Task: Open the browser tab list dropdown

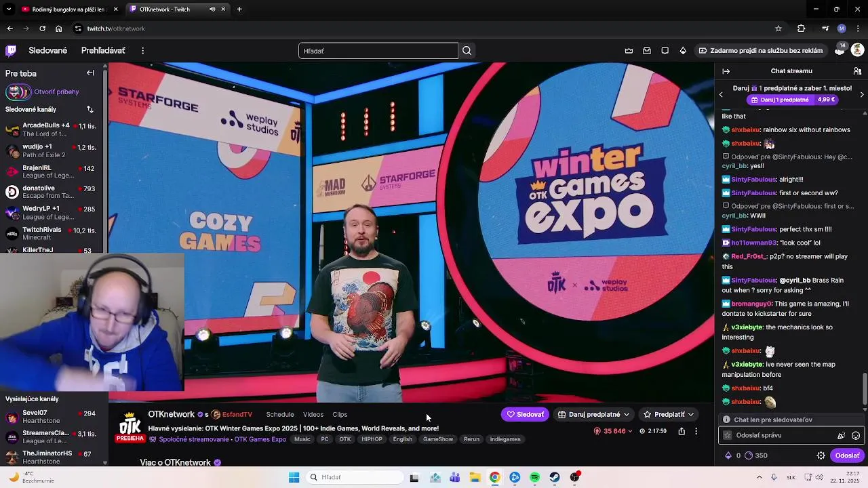Action: (x=9, y=9)
